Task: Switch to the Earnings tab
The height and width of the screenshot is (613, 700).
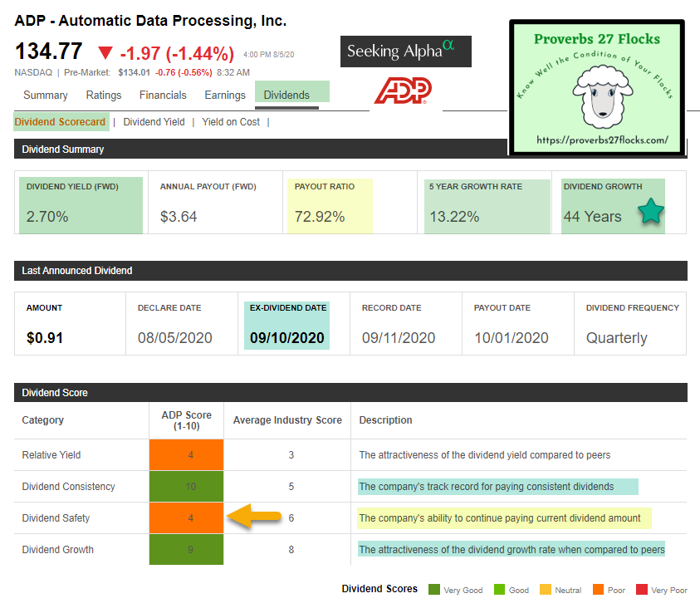Action: (x=224, y=95)
